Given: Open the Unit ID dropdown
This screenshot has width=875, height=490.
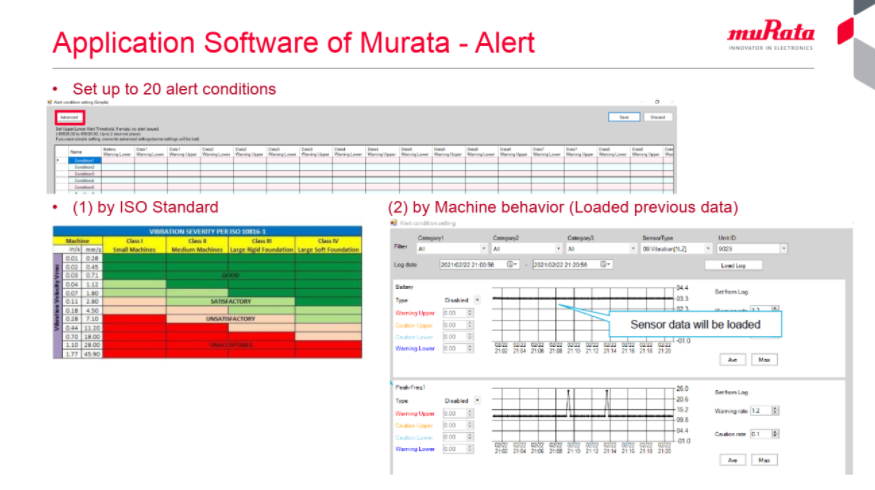Looking at the screenshot, I should [x=783, y=249].
